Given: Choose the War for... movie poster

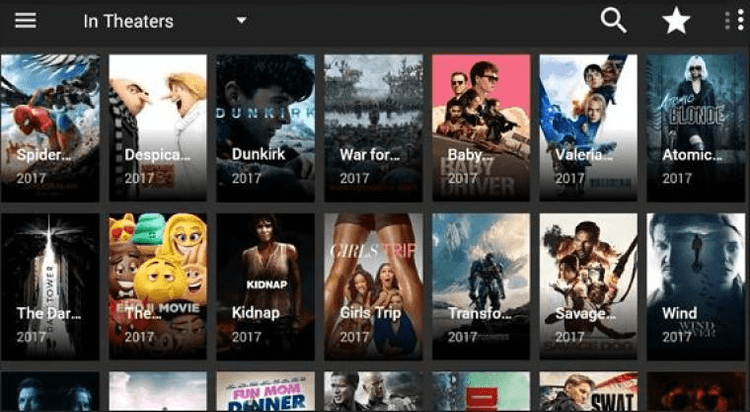Looking at the screenshot, I should tap(373, 128).
